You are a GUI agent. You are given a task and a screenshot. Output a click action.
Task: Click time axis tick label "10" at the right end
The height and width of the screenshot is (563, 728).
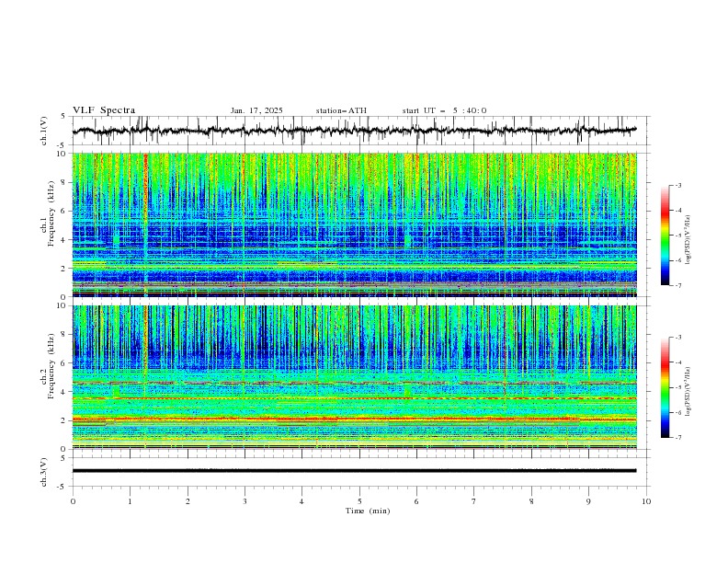[646, 501]
